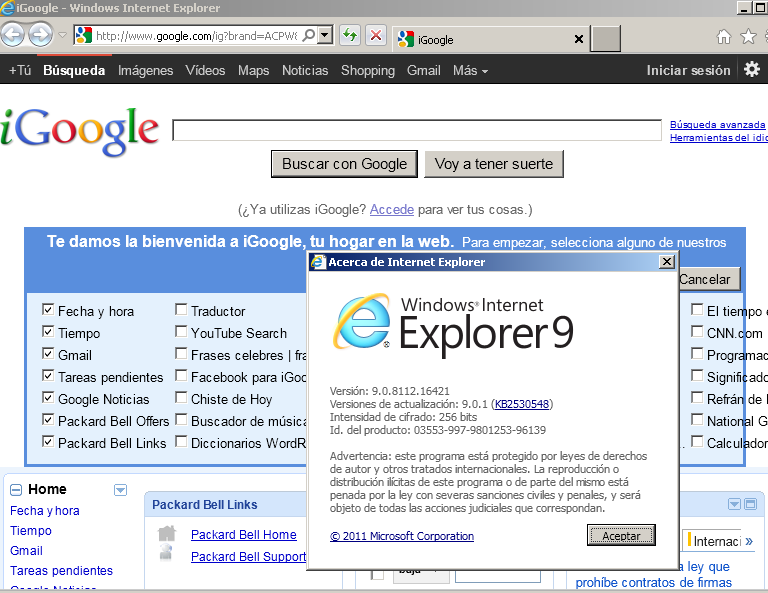Expand the address bar dropdown arrow
768x593 pixels.
click(324, 36)
